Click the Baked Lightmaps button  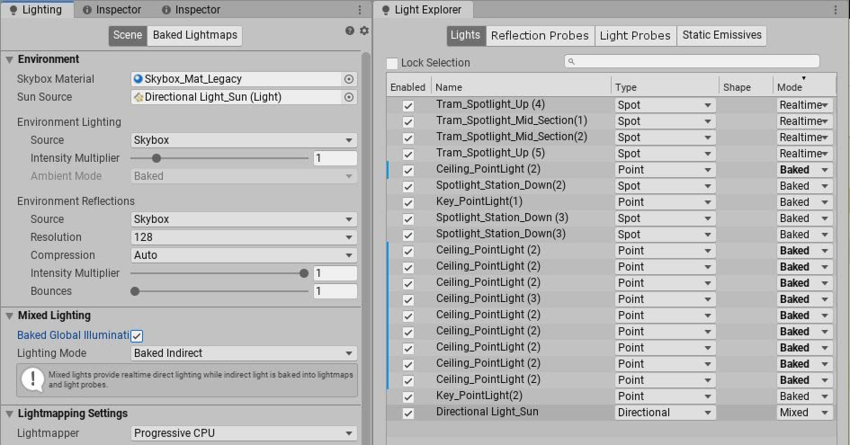[x=195, y=36]
